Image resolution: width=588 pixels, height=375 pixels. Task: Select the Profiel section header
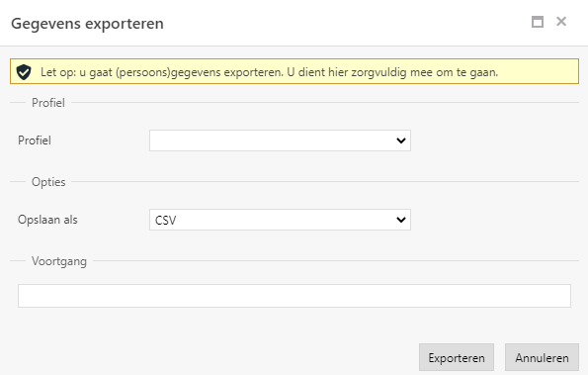coord(48,103)
